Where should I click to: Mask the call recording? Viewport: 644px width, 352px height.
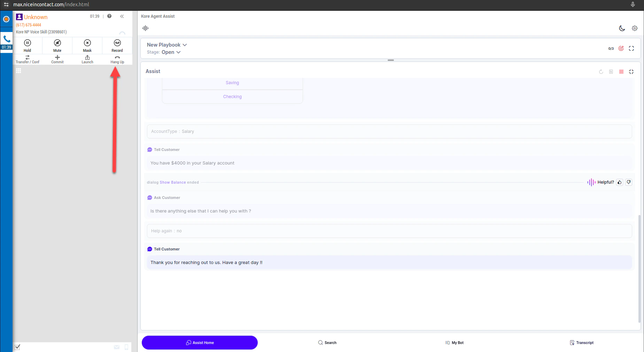pos(87,46)
